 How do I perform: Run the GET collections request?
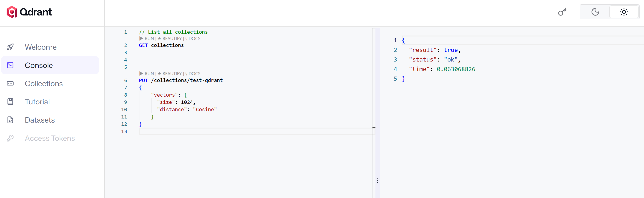point(146,39)
